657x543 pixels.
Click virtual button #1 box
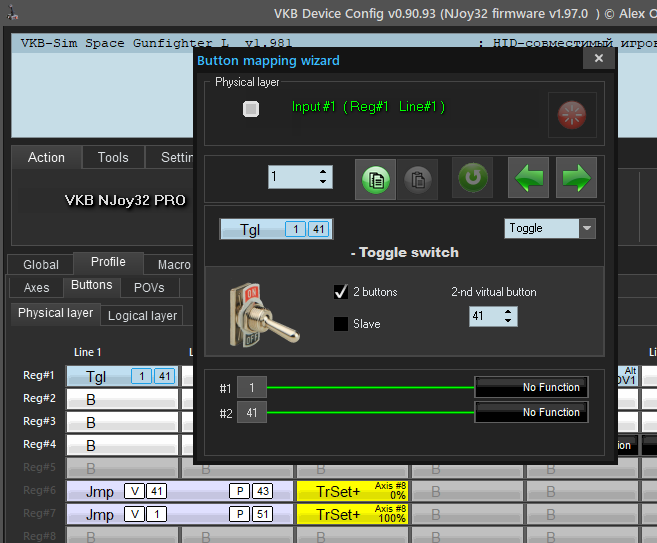[x=251, y=387]
